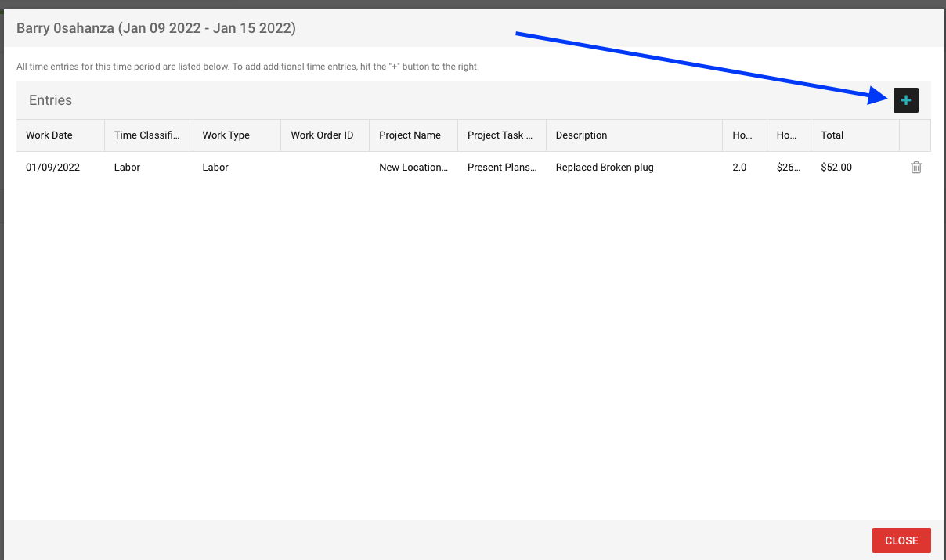Click the column header above the 2.0 value
Screen dimensions: 946x560
[742, 135]
